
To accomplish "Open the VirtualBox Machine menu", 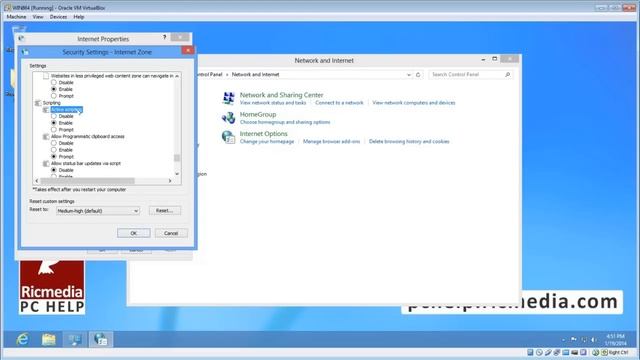I will pyautogui.click(x=16, y=17).
